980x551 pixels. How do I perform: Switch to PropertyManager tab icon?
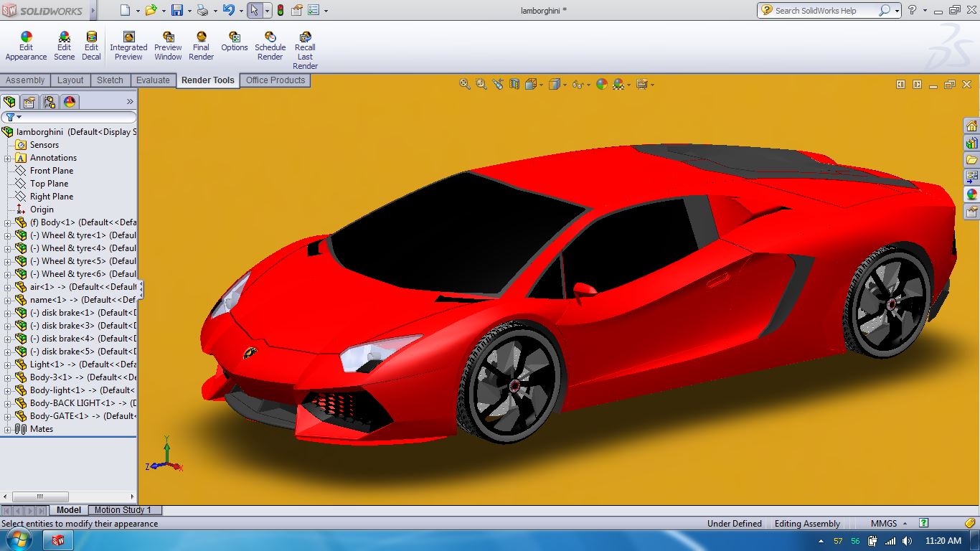(x=29, y=102)
